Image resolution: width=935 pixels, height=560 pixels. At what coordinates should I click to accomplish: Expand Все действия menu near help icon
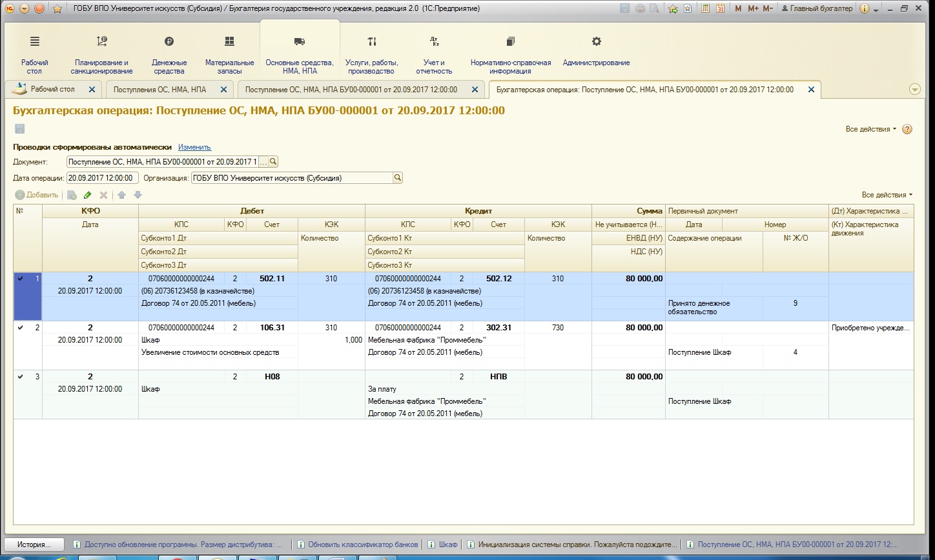click(x=871, y=129)
